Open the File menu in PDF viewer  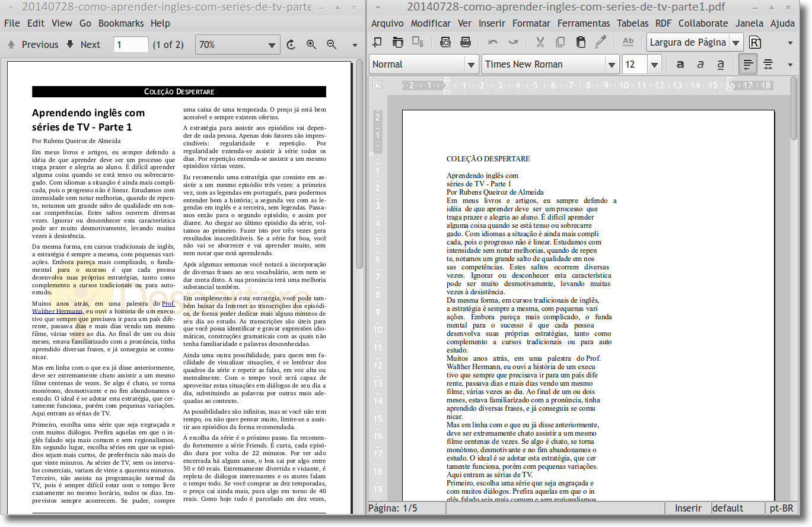(12, 23)
